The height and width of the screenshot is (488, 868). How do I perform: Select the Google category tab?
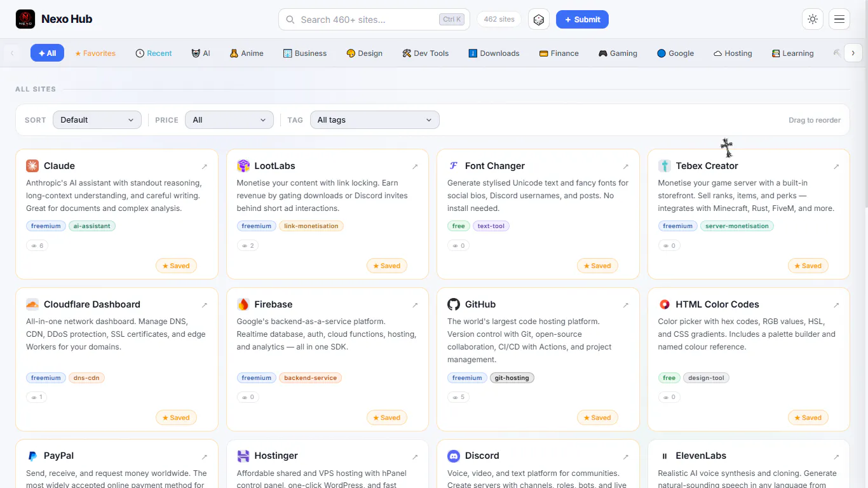675,53
